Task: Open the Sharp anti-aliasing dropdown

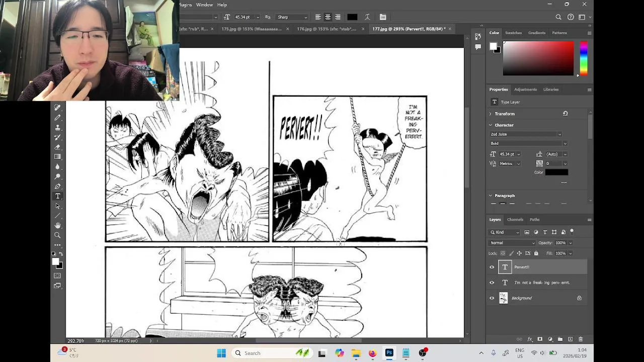Action: coord(292,17)
